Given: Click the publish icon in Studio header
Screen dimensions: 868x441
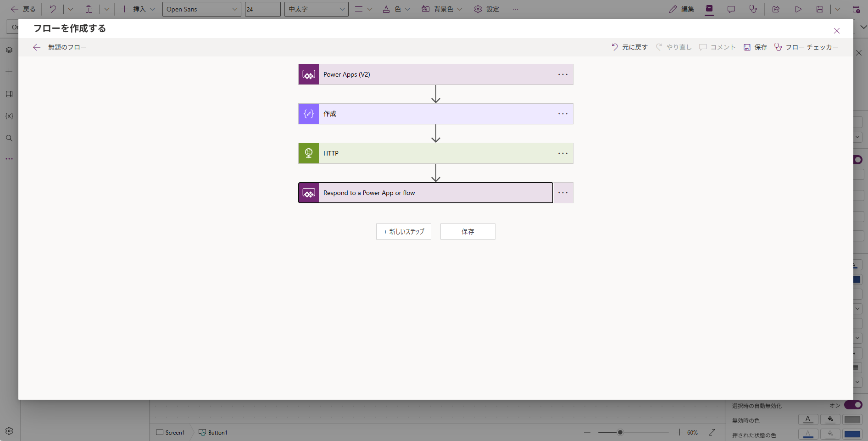Looking at the screenshot, I should 856,9.
